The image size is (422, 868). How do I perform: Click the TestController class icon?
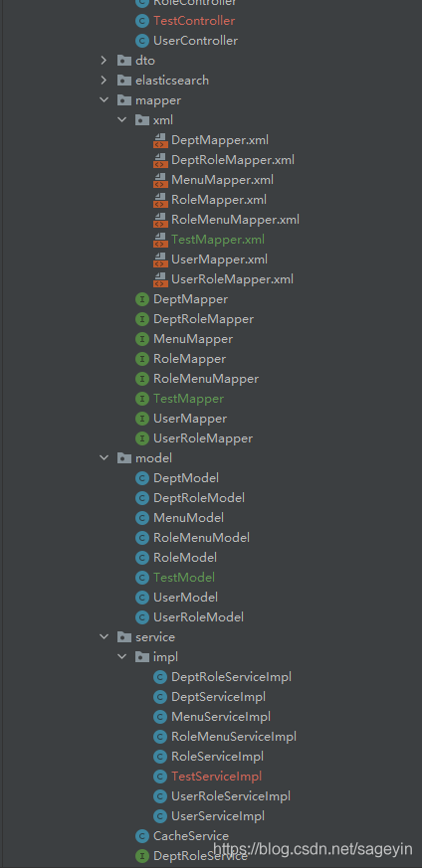(x=142, y=21)
